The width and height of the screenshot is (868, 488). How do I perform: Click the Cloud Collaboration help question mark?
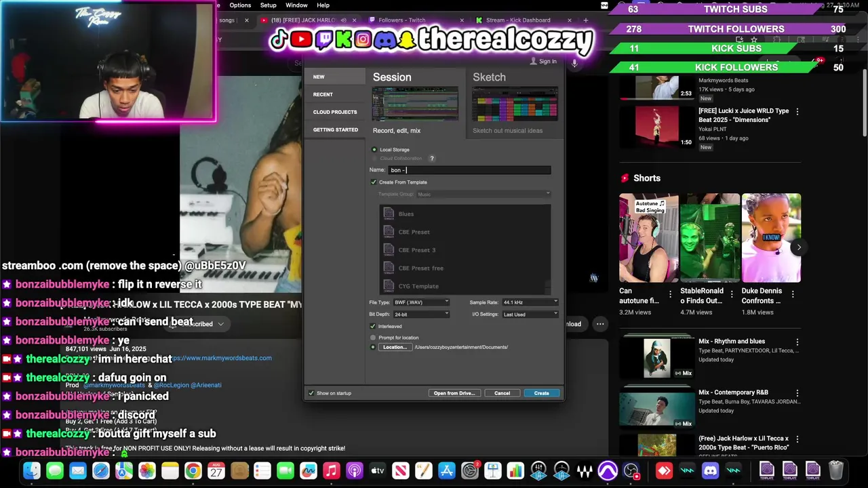pos(431,159)
